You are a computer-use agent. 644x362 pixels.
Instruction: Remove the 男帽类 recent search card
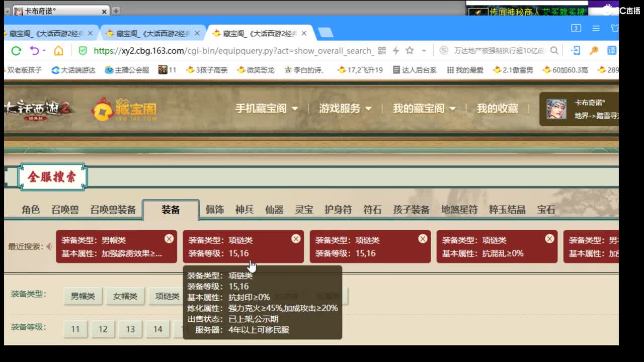pyautogui.click(x=169, y=238)
